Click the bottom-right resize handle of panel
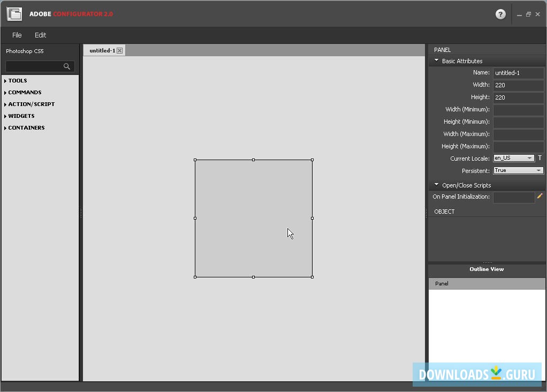This screenshot has height=392, width=547. pyautogui.click(x=312, y=277)
